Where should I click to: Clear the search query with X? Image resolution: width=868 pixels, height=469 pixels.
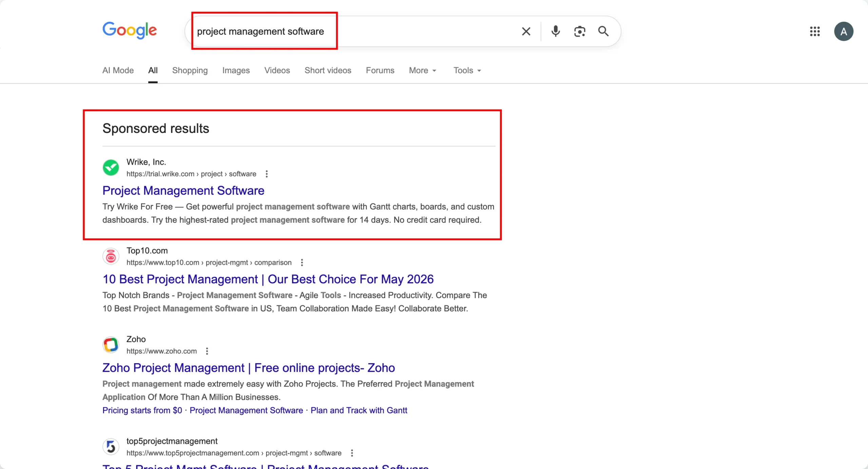(526, 32)
